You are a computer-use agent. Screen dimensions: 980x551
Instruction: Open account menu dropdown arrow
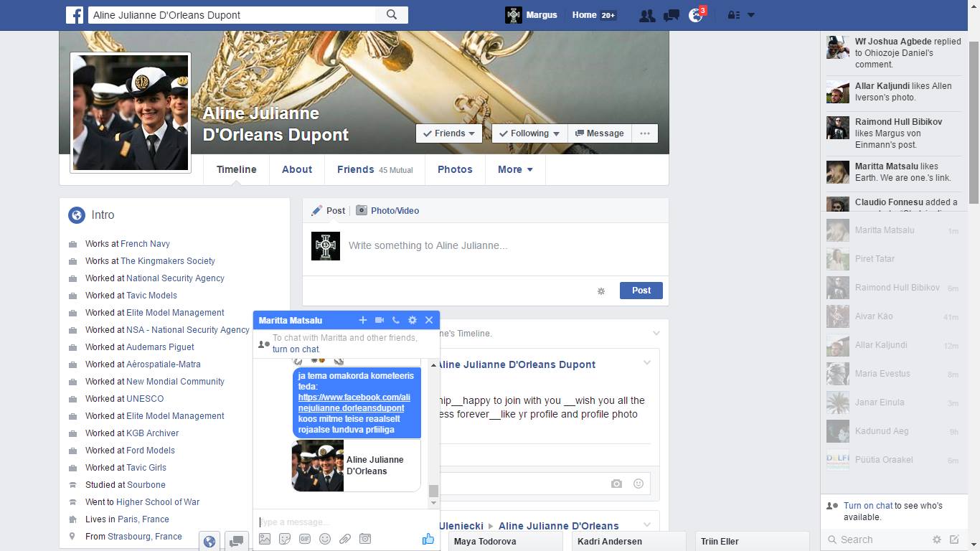pos(751,15)
